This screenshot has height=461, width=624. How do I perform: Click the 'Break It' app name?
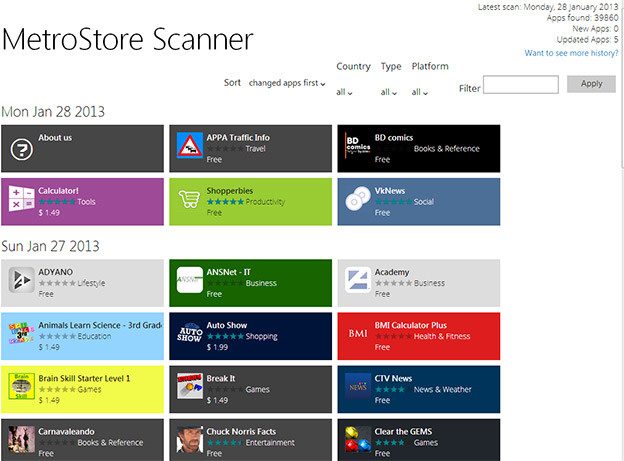click(221, 378)
